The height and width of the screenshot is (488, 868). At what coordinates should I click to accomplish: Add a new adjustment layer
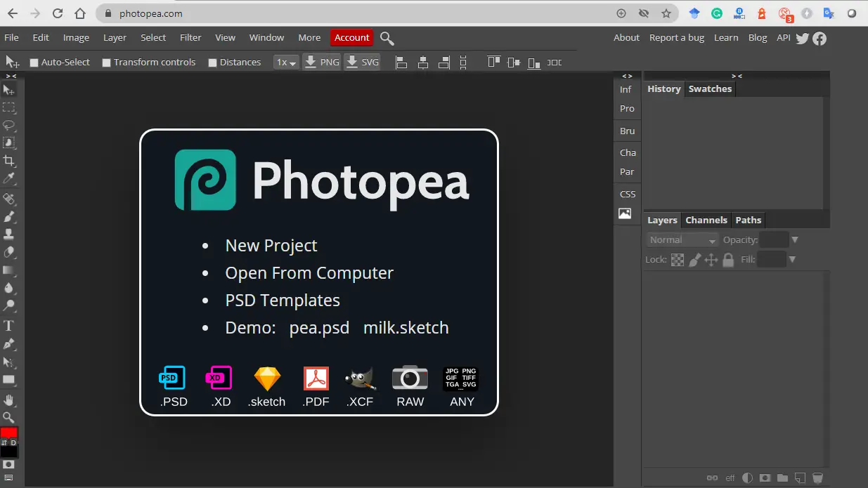point(747,478)
